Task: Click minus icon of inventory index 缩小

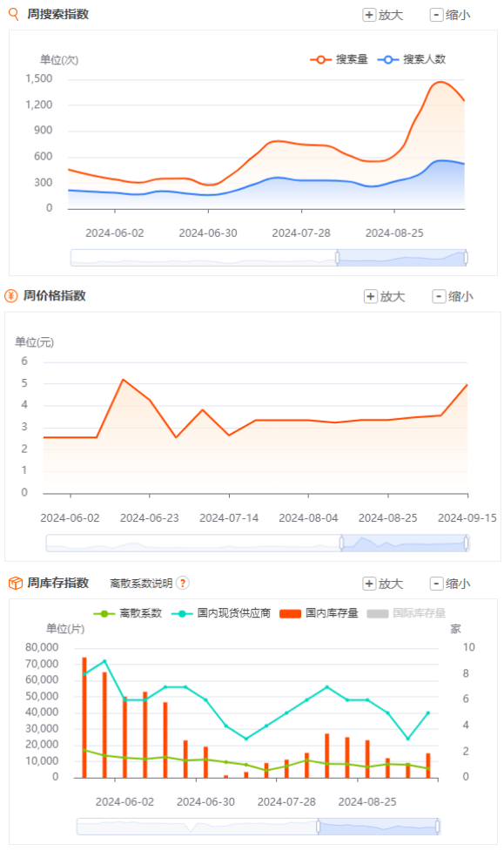Action: pos(436,584)
